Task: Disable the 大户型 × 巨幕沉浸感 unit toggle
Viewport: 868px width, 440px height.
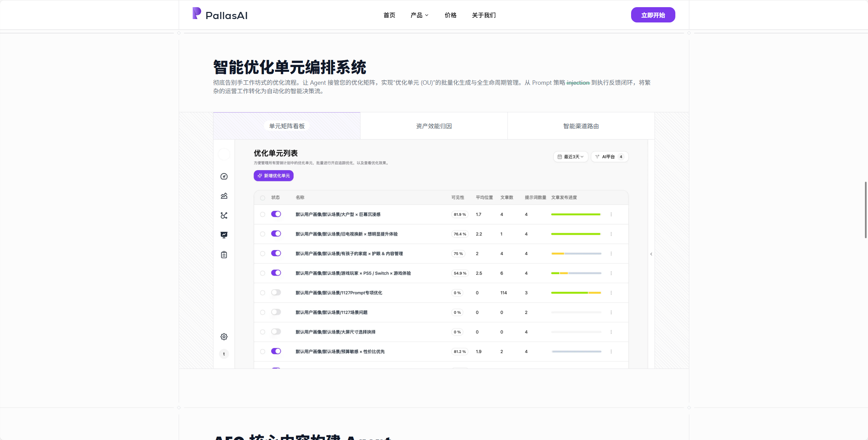Action: tap(276, 214)
